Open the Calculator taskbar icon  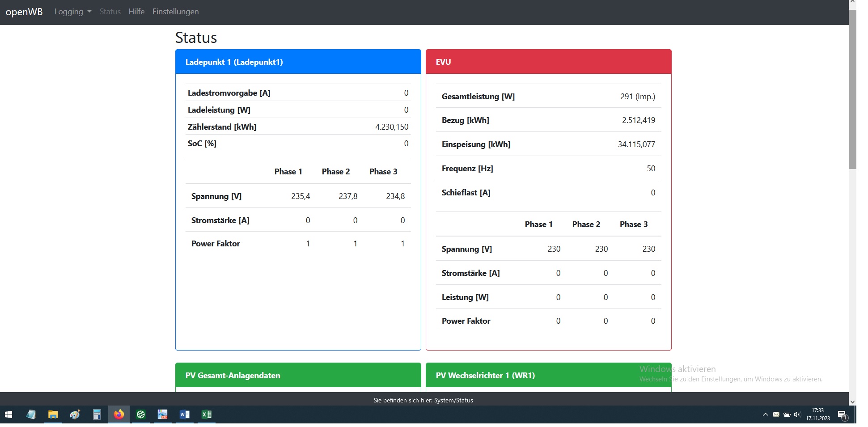pos(97,414)
